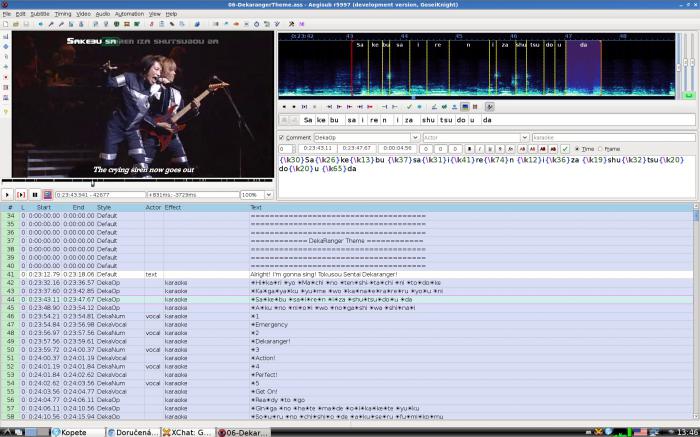
Task: Click the karaoke effect input field
Action: pyautogui.click(x=613, y=137)
